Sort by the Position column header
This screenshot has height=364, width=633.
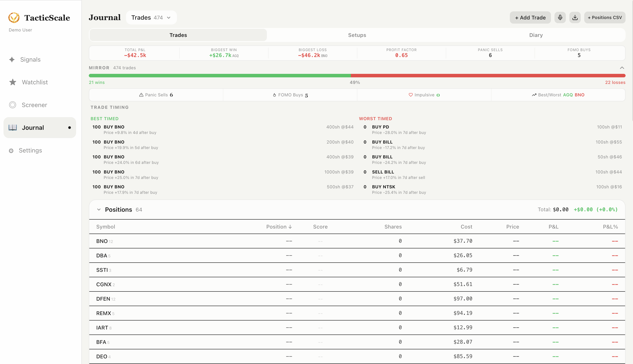click(279, 227)
